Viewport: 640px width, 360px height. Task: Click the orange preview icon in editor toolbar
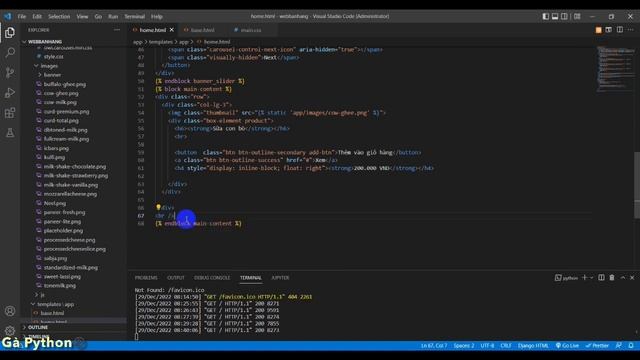pos(598,30)
